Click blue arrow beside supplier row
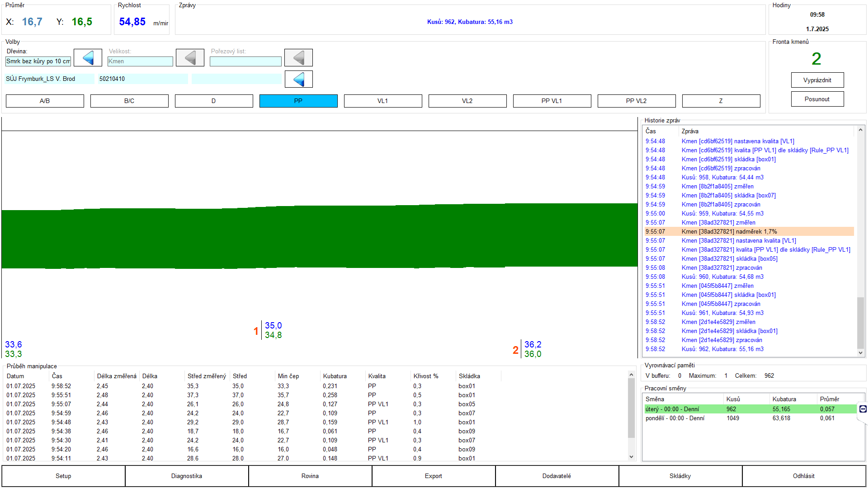Image resolution: width=868 pixels, height=488 pixels. pos(298,80)
